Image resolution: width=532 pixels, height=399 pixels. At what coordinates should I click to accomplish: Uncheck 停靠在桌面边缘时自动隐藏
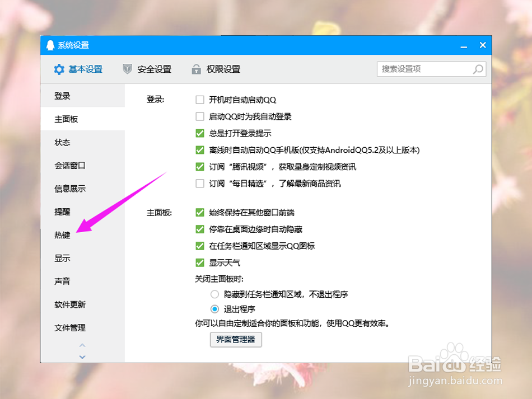coord(200,229)
